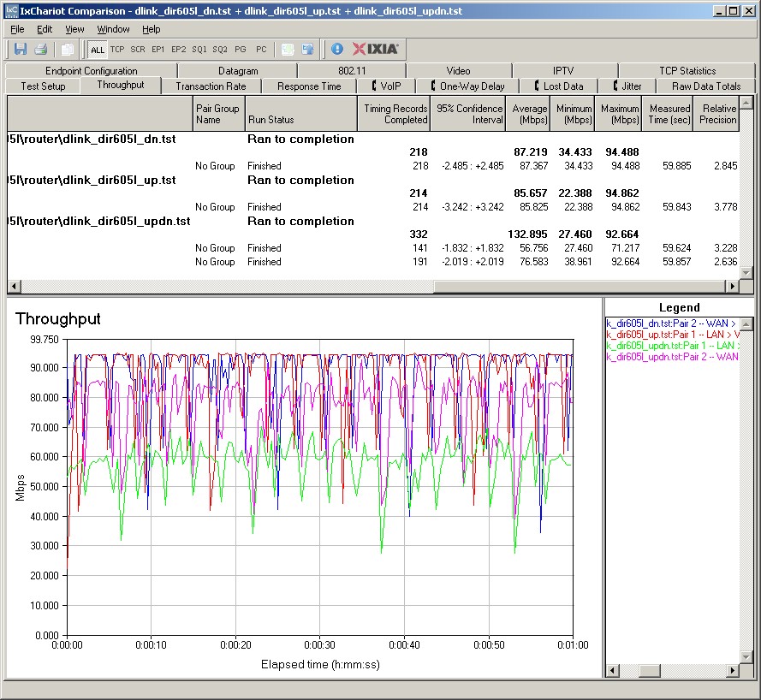Switch to the 802.11 tab
761x700 pixels.
[x=352, y=71]
